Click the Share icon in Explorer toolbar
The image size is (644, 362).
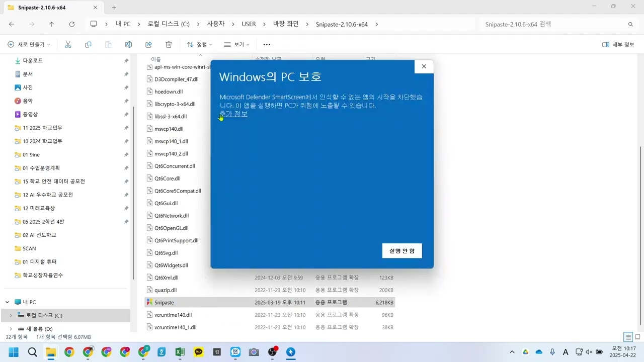click(148, 45)
